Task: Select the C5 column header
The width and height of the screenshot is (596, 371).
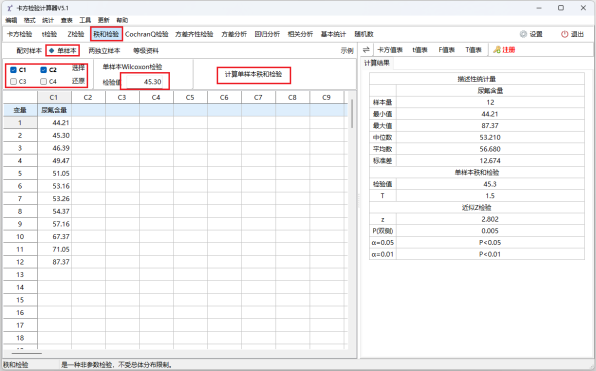Action: 190,97
